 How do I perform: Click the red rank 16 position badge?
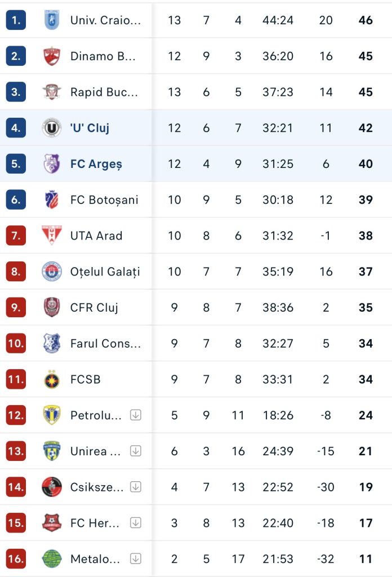point(16,558)
